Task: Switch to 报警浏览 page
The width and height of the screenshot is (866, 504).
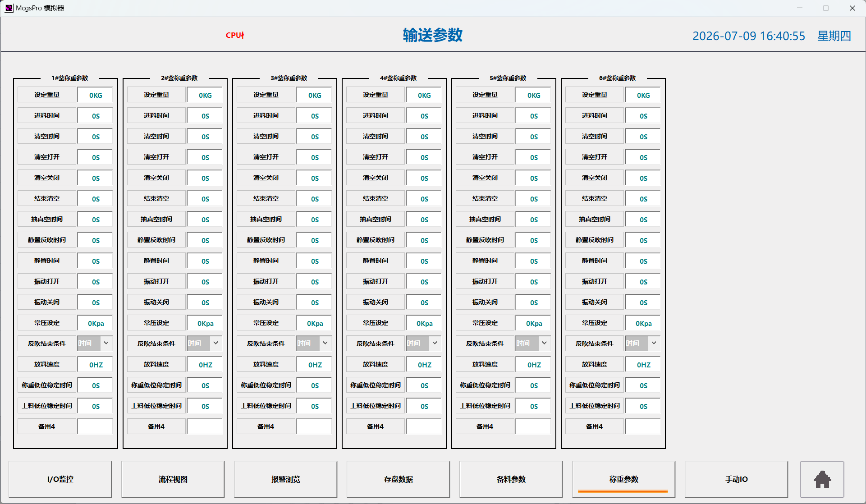Action: [x=286, y=479]
